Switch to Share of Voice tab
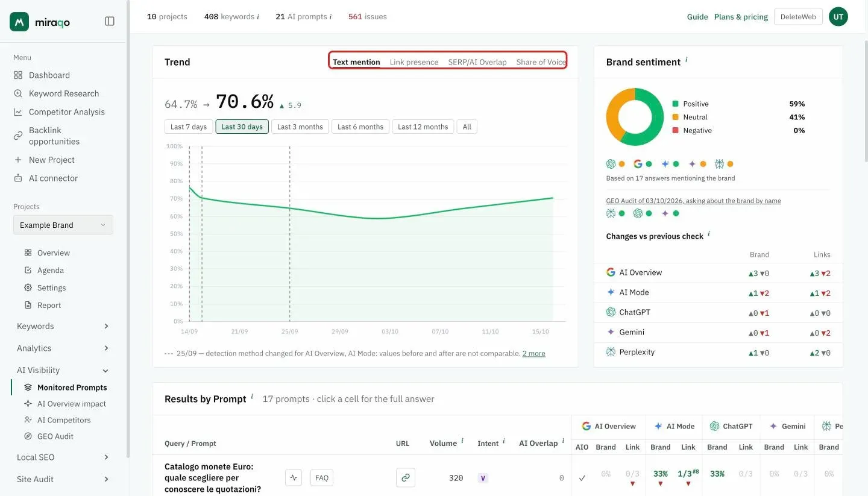The height and width of the screenshot is (496, 868). click(541, 62)
